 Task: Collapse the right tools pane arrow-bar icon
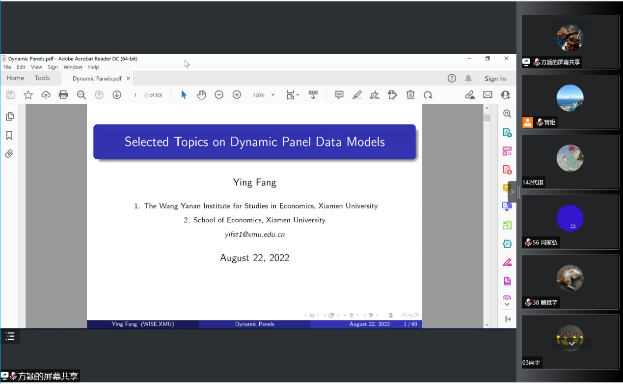coord(507,319)
